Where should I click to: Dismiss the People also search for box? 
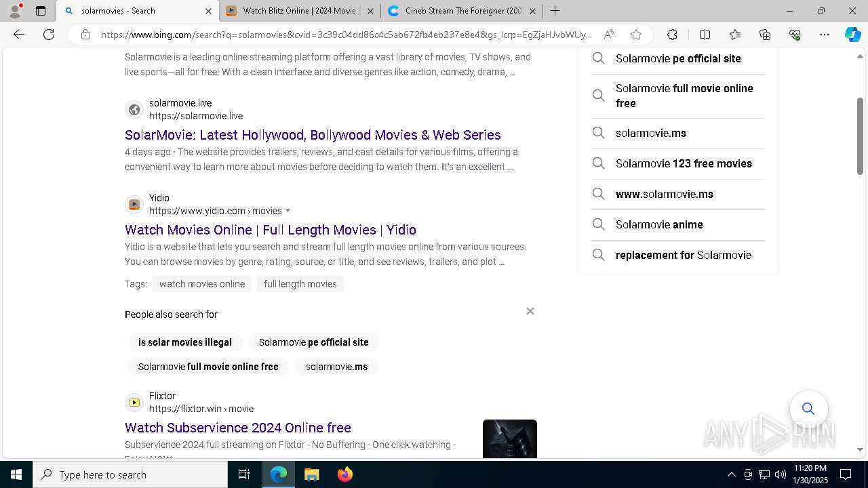tap(530, 311)
